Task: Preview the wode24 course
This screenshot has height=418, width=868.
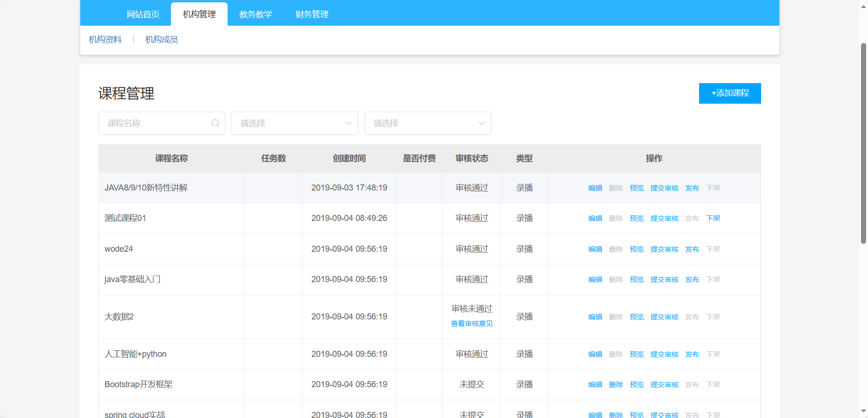Action: point(637,249)
